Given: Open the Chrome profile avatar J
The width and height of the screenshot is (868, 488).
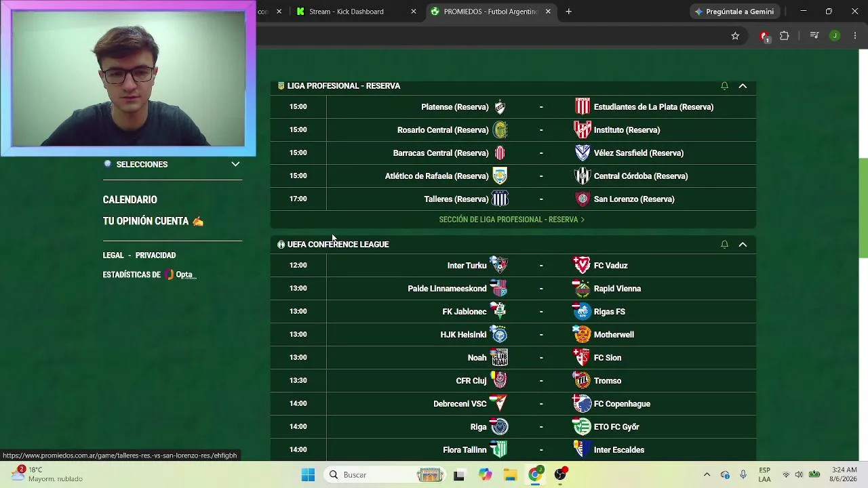Looking at the screenshot, I should [x=835, y=36].
